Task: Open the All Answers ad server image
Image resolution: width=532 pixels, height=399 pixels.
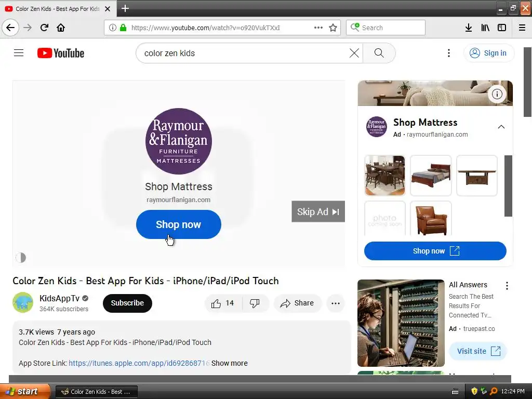Action: pos(401,323)
